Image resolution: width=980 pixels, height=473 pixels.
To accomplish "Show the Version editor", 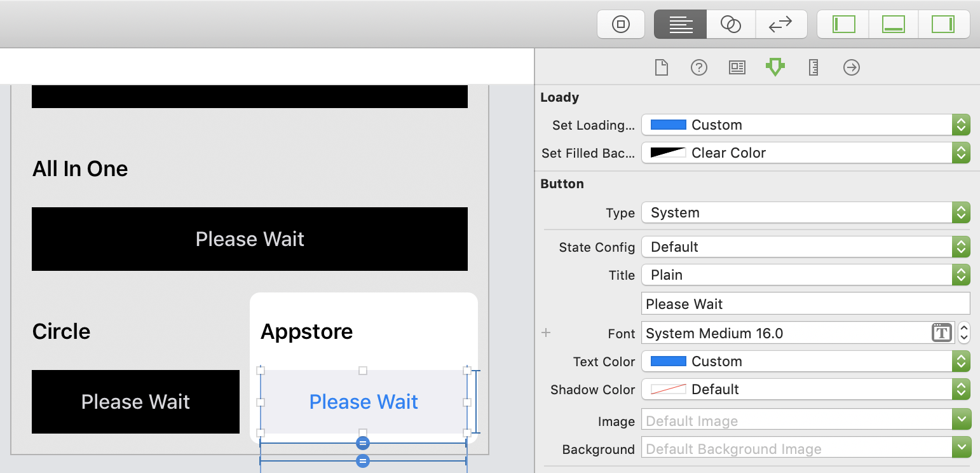I will pyautogui.click(x=781, y=24).
